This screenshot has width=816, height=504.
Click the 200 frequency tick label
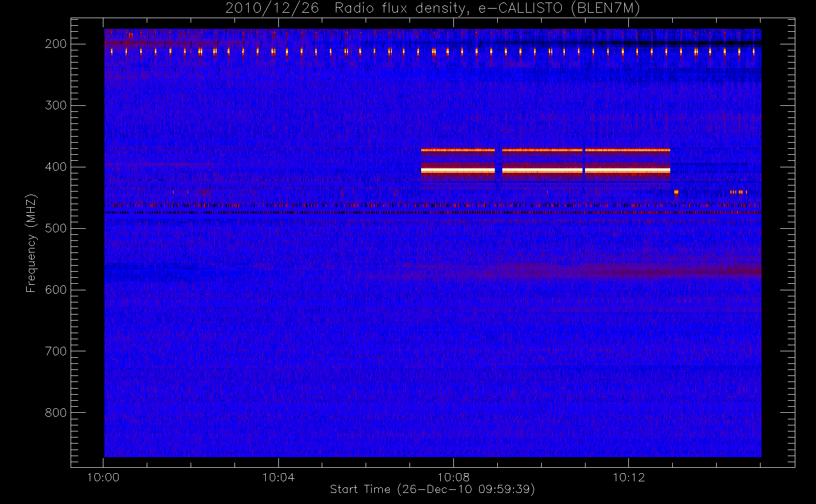click(x=55, y=44)
